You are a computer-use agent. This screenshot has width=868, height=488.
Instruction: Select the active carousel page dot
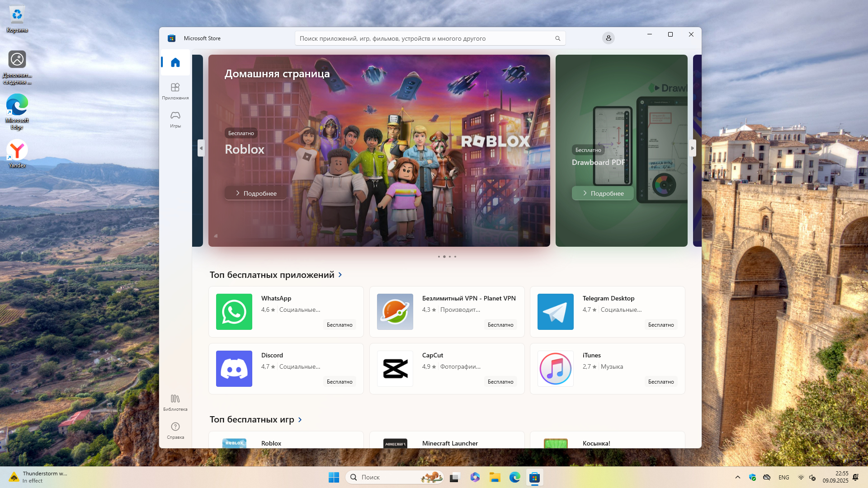(x=444, y=257)
